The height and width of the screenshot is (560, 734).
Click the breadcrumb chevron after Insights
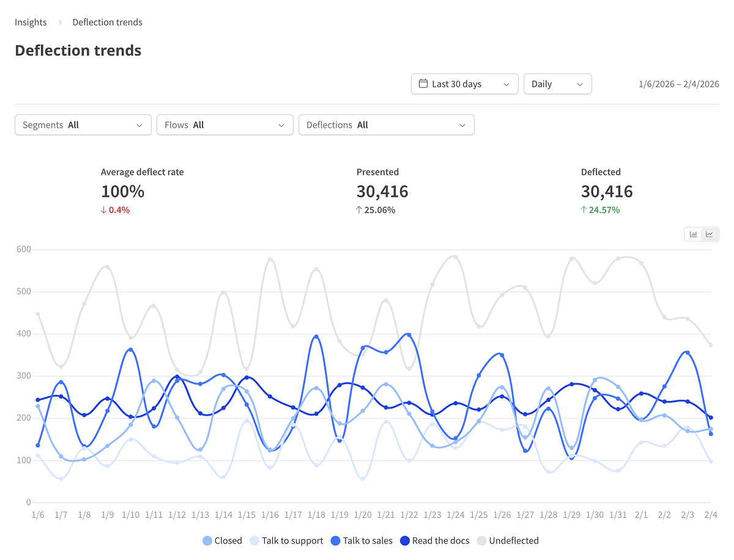59,22
